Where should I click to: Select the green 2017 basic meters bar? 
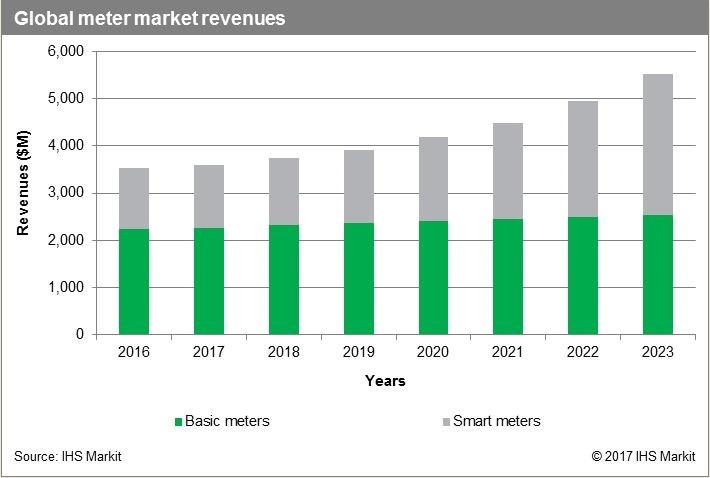tap(209, 281)
